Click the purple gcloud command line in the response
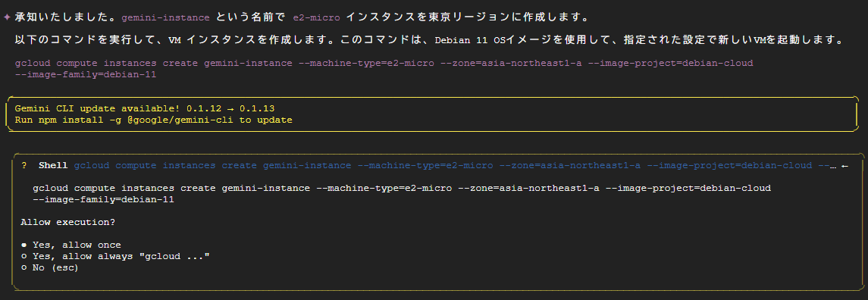Image resolution: width=868 pixels, height=300 pixels. click(x=384, y=63)
